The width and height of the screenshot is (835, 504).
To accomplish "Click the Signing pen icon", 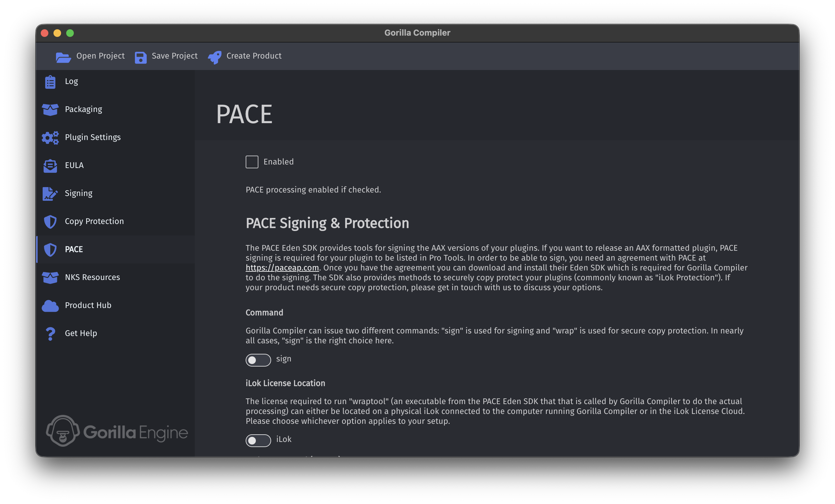I will coord(50,193).
